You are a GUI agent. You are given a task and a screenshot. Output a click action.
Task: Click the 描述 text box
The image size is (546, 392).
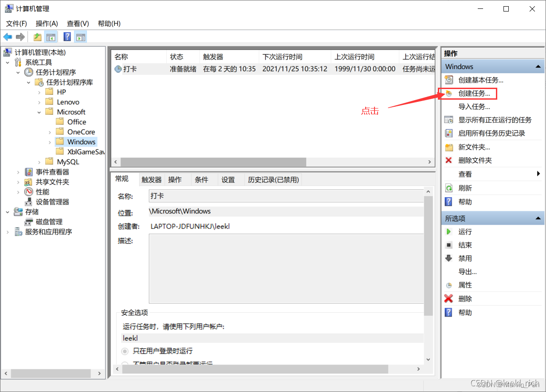[286, 269]
